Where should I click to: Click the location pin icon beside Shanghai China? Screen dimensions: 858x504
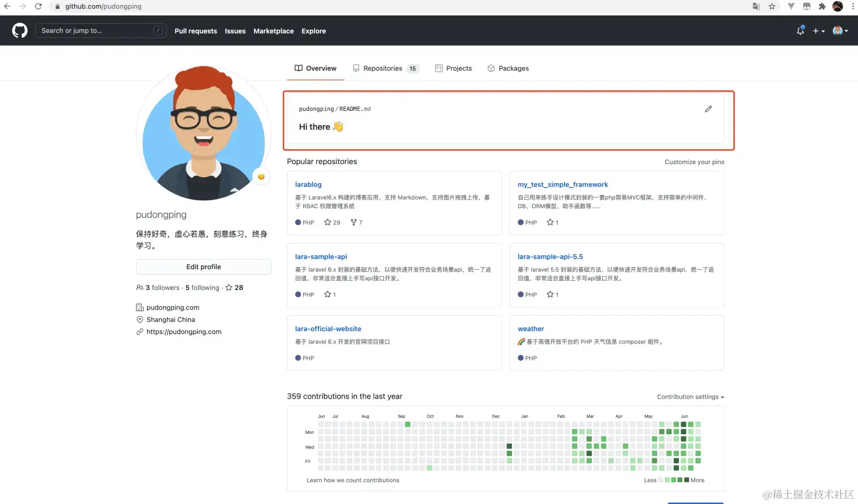point(140,319)
